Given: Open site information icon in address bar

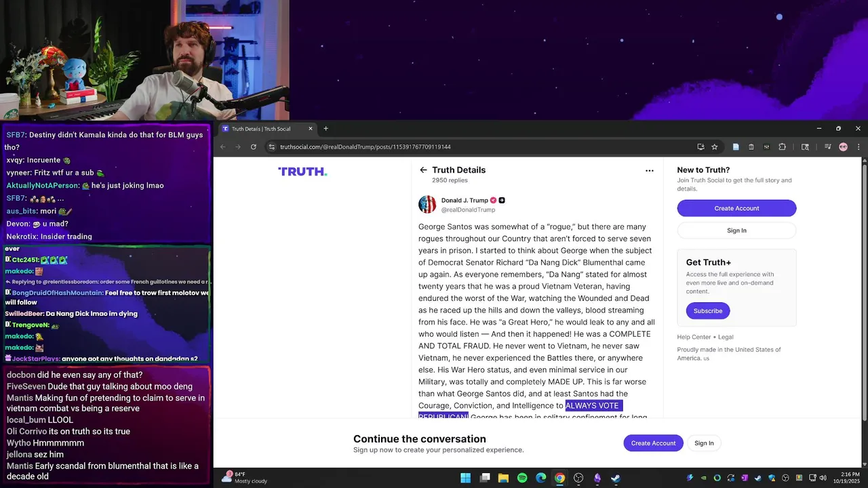Looking at the screenshot, I should point(272,146).
